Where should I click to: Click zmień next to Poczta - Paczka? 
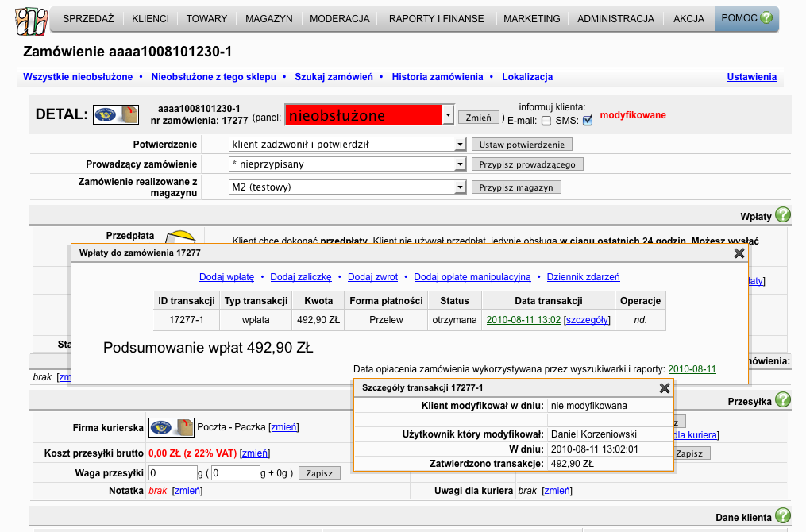[283, 427]
